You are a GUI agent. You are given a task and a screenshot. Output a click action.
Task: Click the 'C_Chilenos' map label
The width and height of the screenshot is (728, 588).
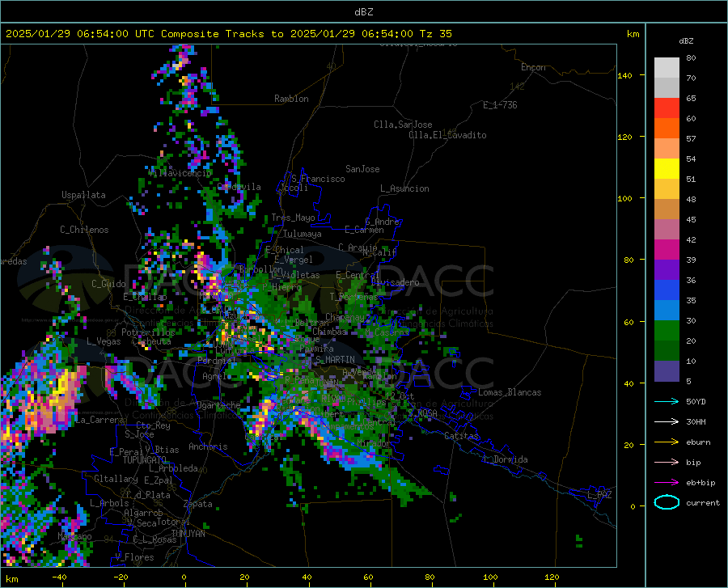coord(84,230)
